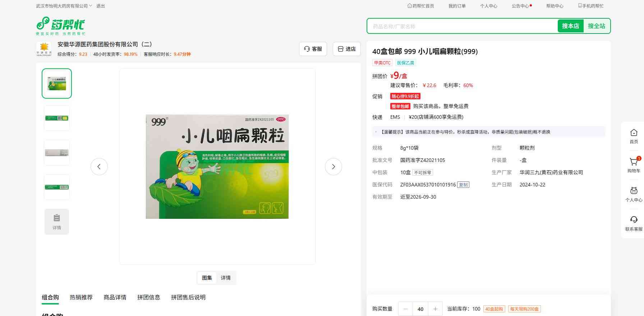Increase purchase quantity with plus button
The width and height of the screenshot is (644, 316).
tap(435, 309)
